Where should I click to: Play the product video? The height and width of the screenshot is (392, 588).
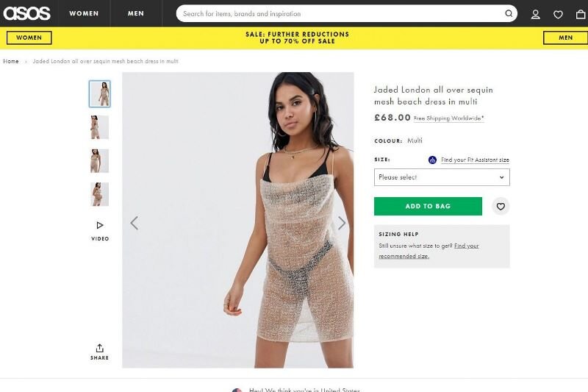100,230
